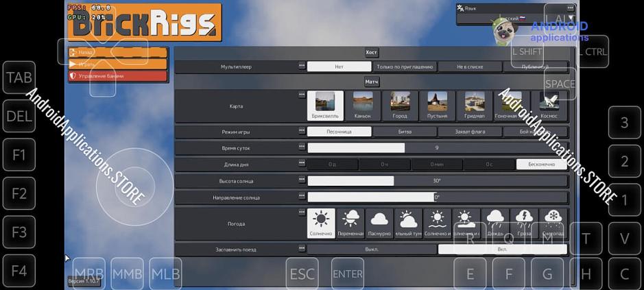This screenshot has width=644, height=290.
Task: Choose the Снегопад snowfall weather icon
Action: click(x=553, y=223)
